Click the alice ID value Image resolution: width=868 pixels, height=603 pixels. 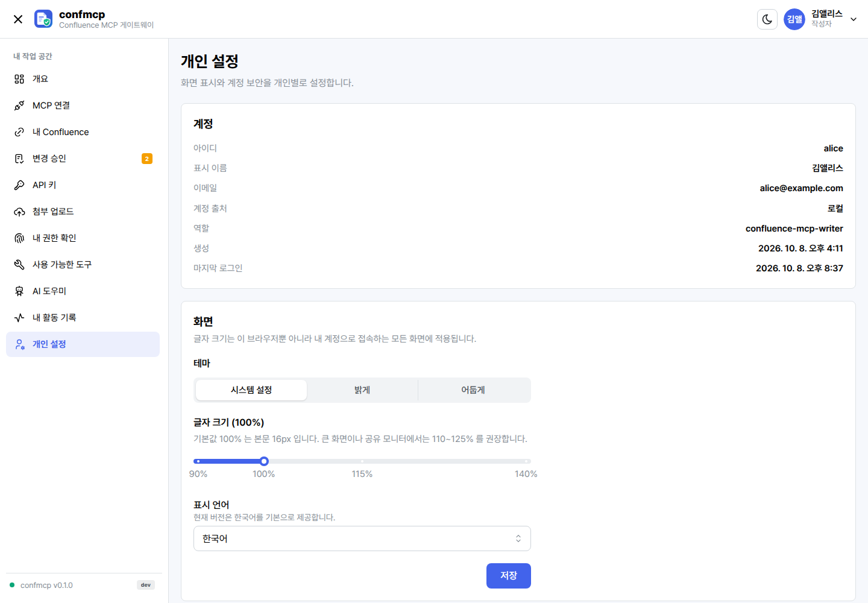coord(834,148)
